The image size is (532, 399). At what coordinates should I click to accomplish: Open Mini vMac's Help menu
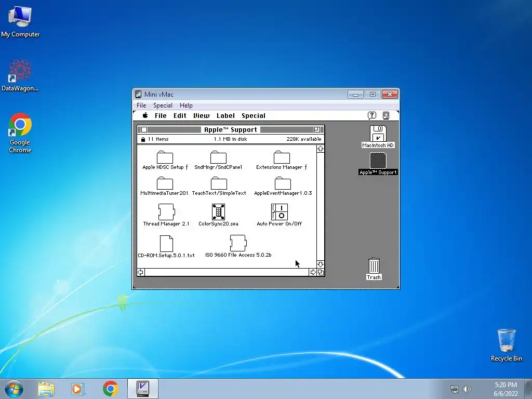[x=186, y=105]
